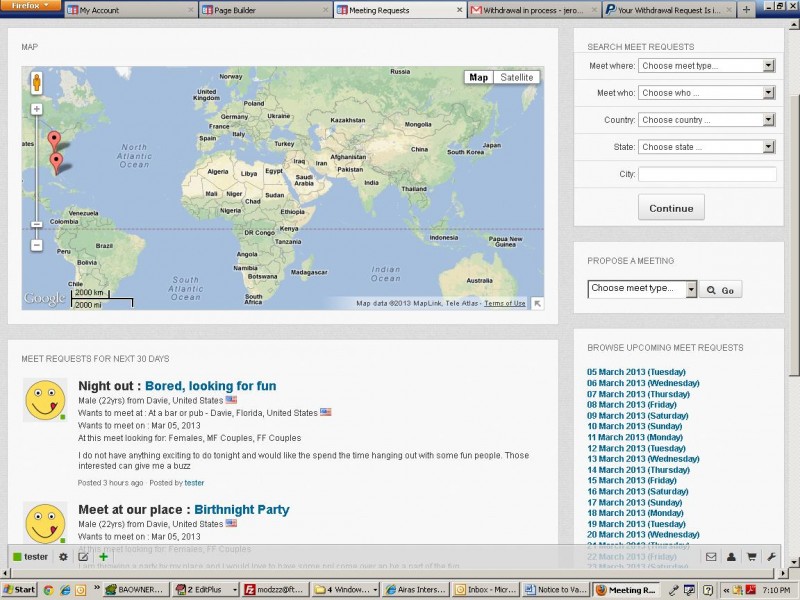800x600 pixels.
Task: Click the search Go button
Action: coord(720,290)
